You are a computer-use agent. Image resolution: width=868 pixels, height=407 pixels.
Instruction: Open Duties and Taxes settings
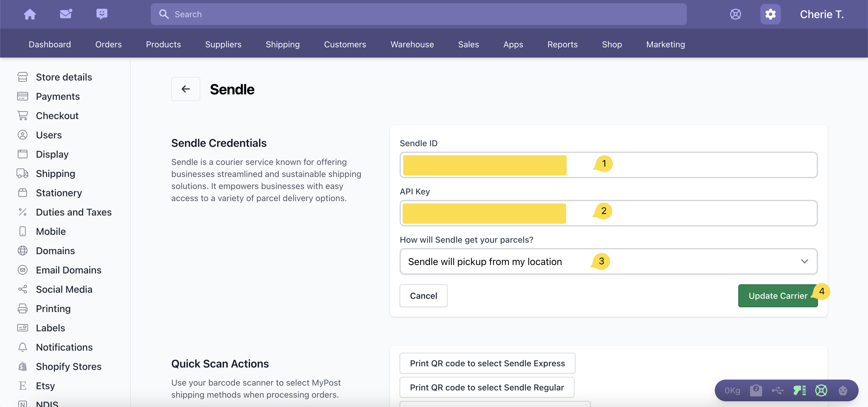click(74, 212)
